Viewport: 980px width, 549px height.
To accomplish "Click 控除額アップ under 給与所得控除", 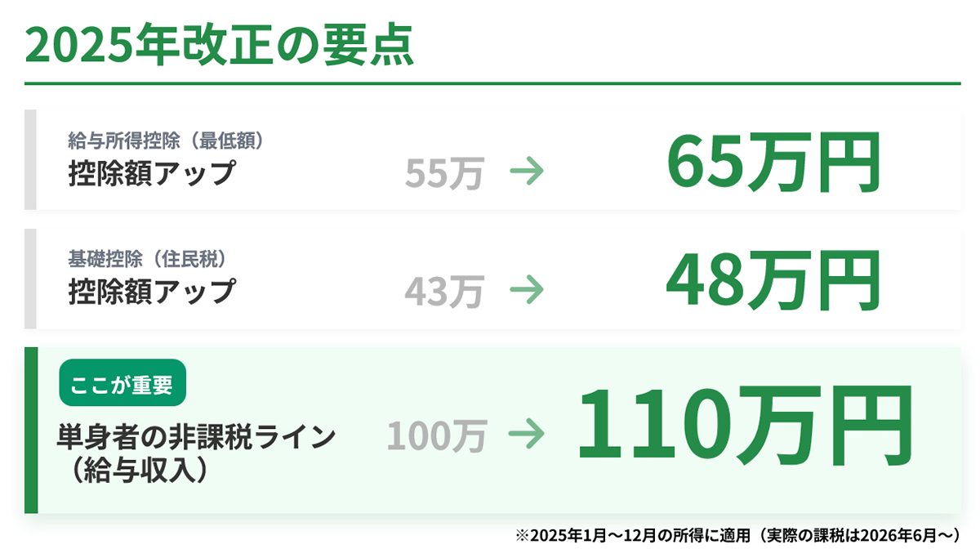I will (152, 173).
